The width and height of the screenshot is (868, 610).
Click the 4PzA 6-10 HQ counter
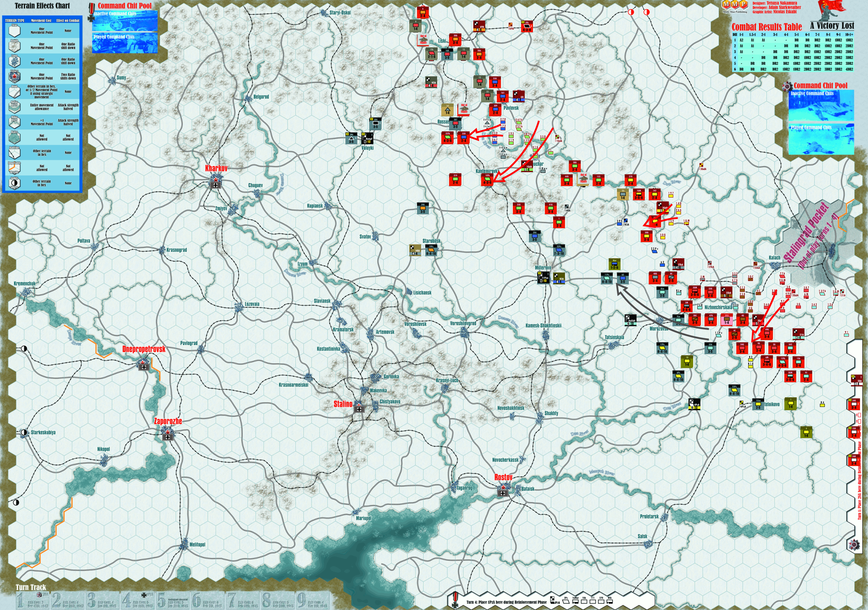pyautogui.click(x=694, y=405)
